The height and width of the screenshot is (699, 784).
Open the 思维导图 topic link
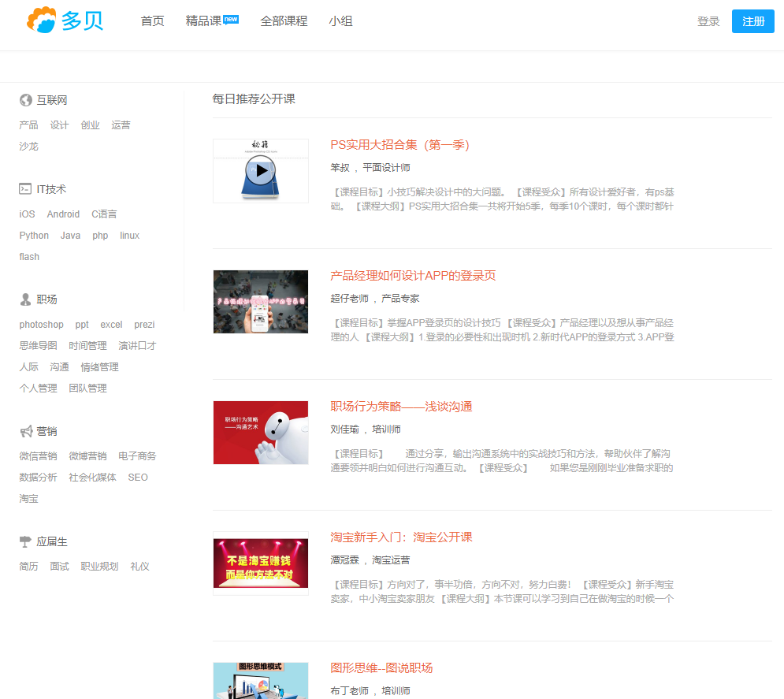pyautogui.click(x=38, y=345)
